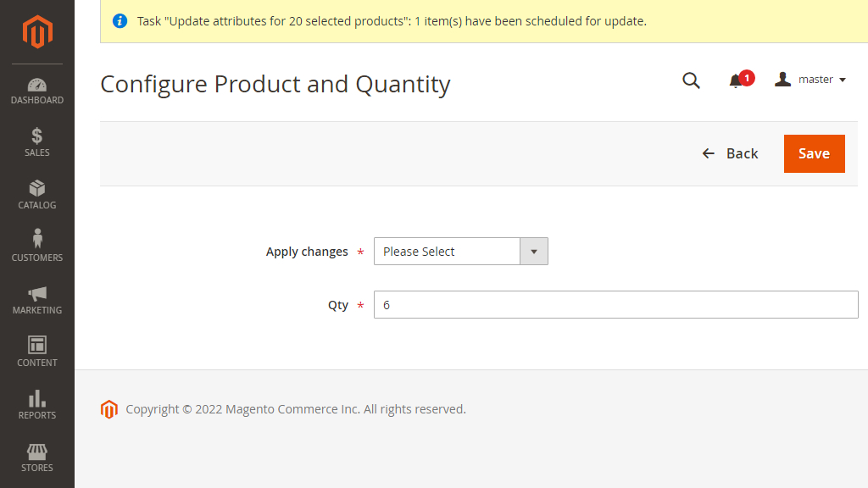Open the notifications bell
This screenshot has width=868, height=488.
click(x=736, y=81)
